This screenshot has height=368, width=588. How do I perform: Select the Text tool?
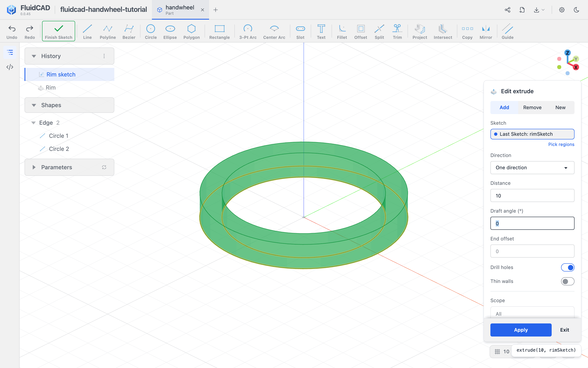(321, 32)
